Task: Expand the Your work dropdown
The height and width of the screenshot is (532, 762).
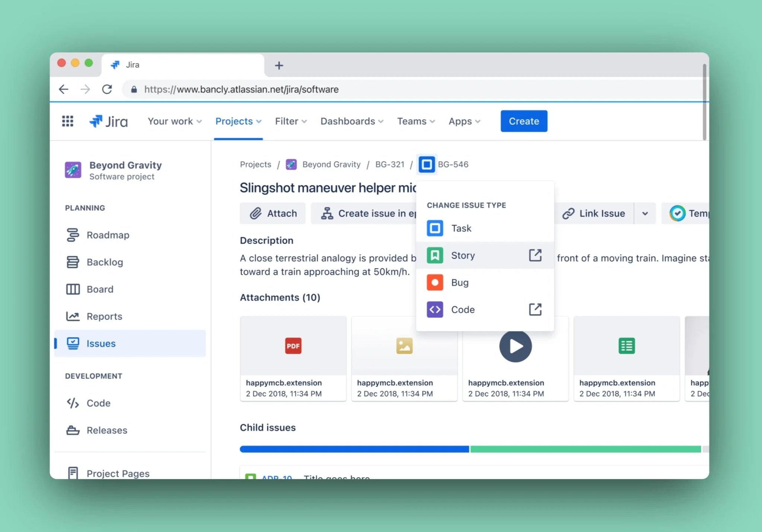Action: [175, 121]
